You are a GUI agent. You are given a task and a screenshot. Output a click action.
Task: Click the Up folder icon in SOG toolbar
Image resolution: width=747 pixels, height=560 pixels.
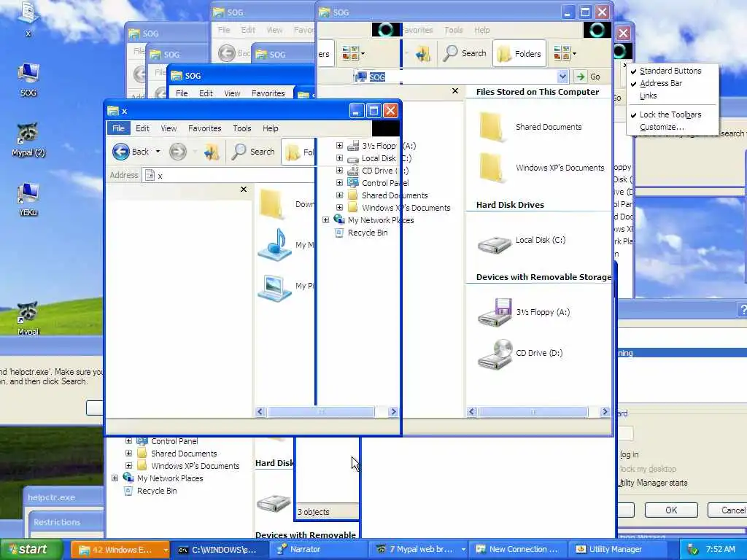[422, 53]
